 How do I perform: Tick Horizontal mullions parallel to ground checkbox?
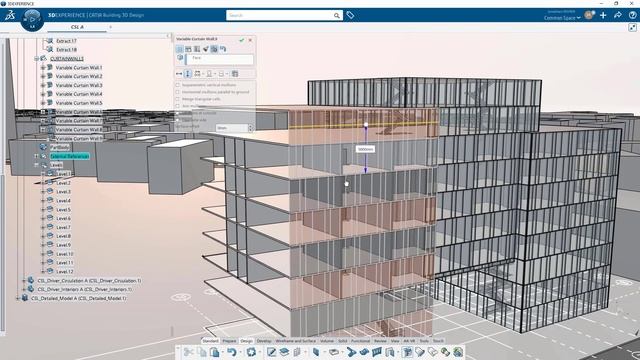tap(178, 92)
